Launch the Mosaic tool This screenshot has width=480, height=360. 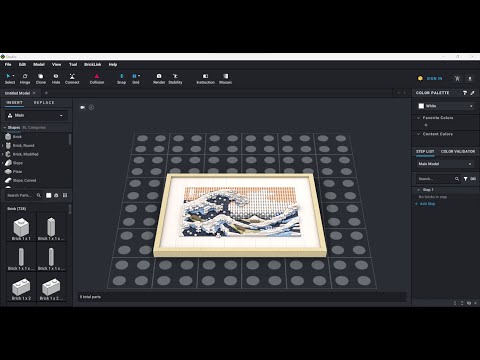(x=225, y=79)
